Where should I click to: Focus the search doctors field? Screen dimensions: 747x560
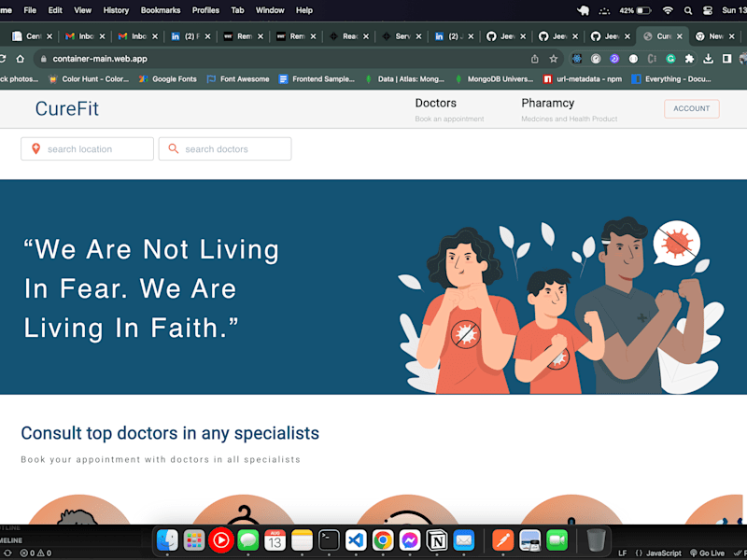tap(225, 149)
